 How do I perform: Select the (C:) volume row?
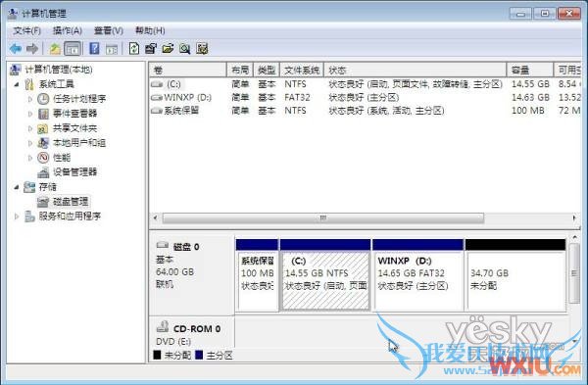click(365, 84)
